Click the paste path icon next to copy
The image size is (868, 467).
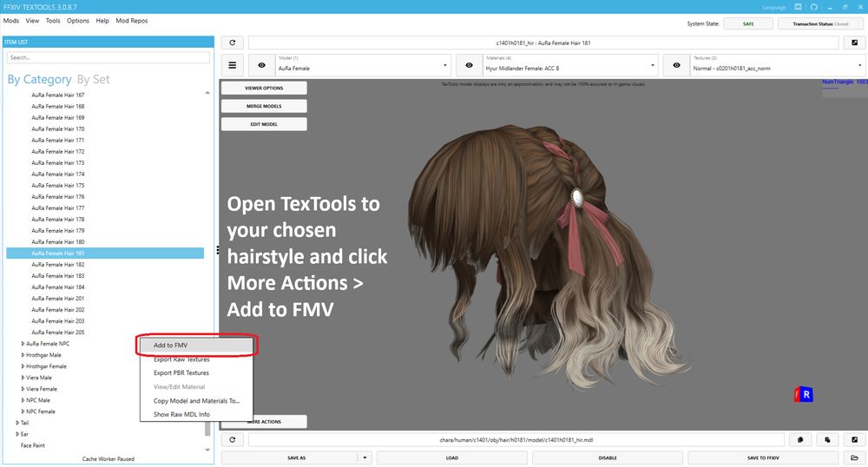827,440
